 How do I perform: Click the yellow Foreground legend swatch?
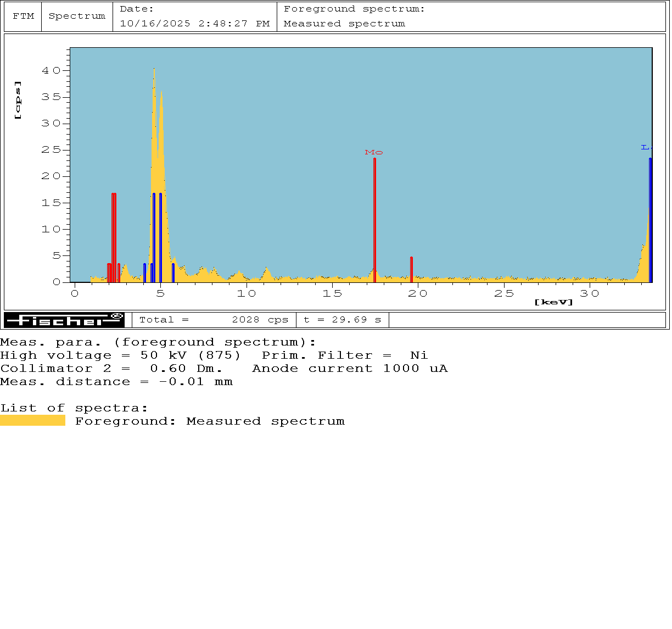(x=32, y=421)
